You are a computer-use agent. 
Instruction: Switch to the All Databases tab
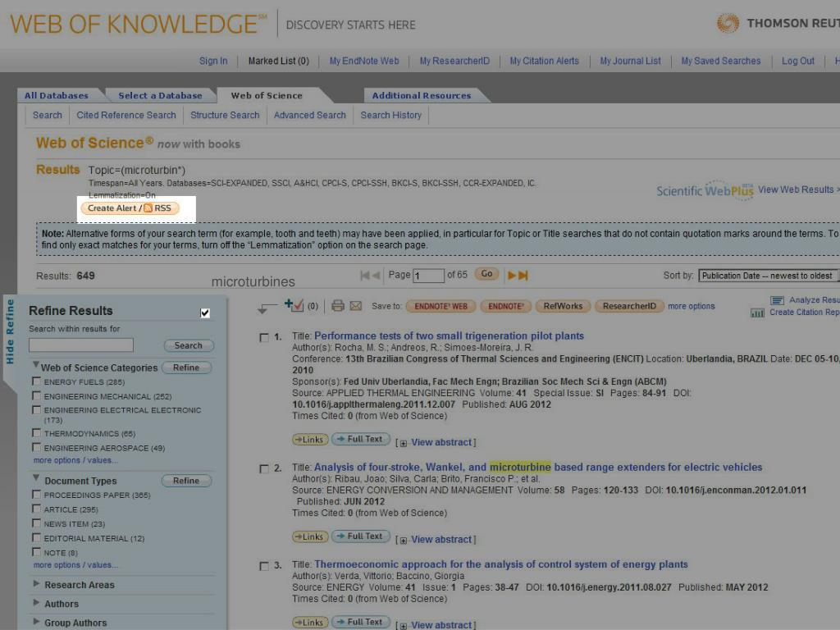click(x=57, y=95)
